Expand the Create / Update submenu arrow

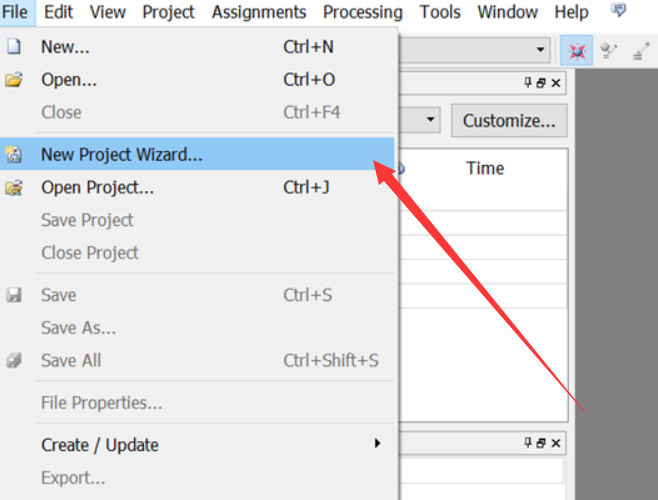point(377,443)
